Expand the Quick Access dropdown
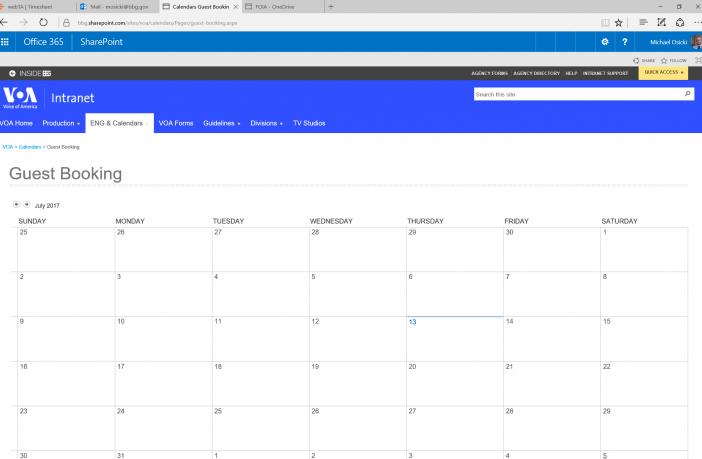Screen dimensions: 702x459 [665, 73]
